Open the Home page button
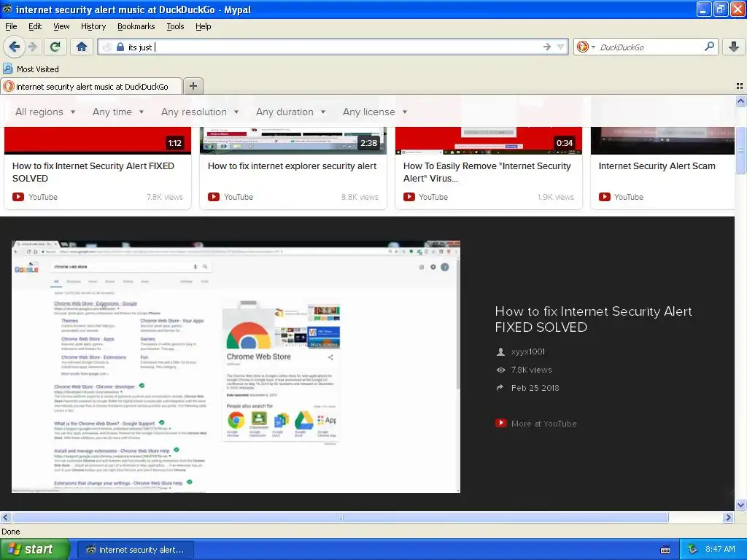The height and width of the screenshot is (560, 747). pos(82,47)
